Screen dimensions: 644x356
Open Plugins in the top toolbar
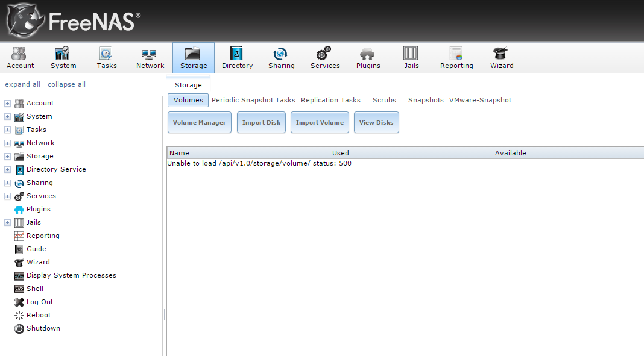coord(368,58)
